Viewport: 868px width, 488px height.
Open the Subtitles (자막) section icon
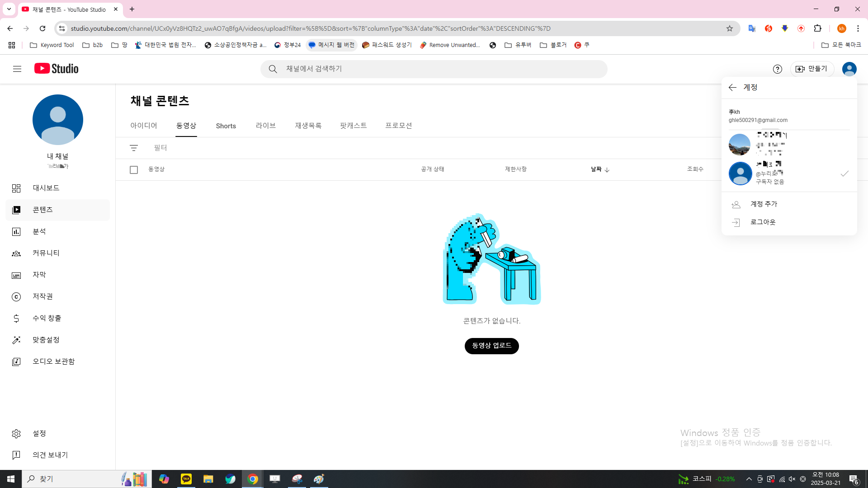pyautogui.click(x=16, y=275)
